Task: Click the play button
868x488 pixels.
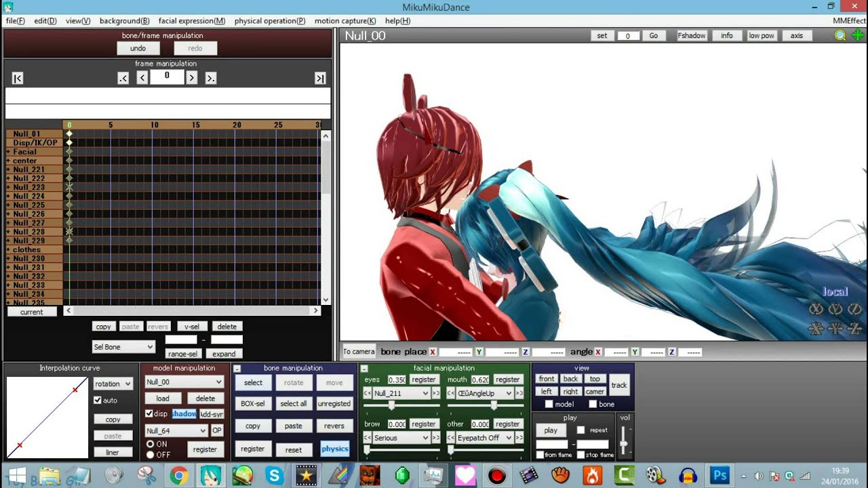Action: 551,430
